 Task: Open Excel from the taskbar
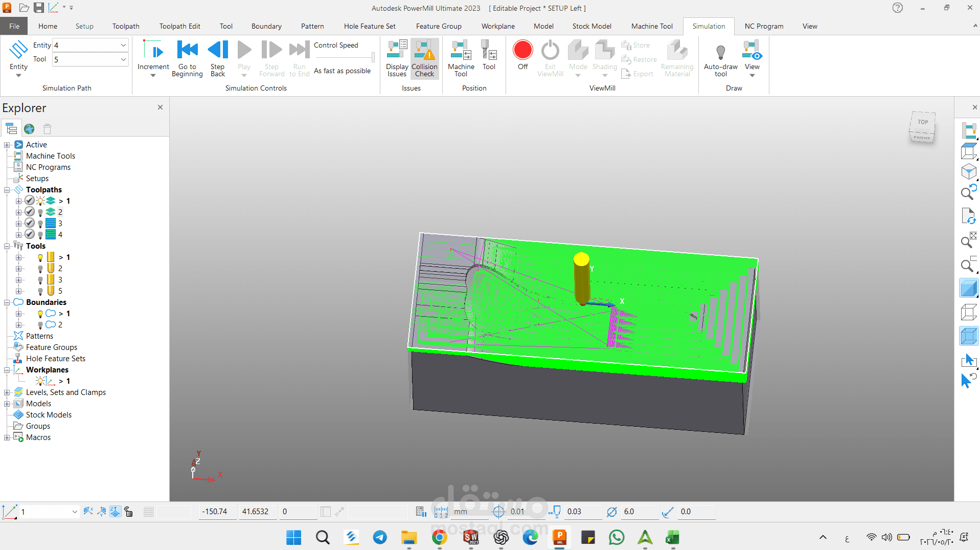pyautogui.click(x=672, y=537)
